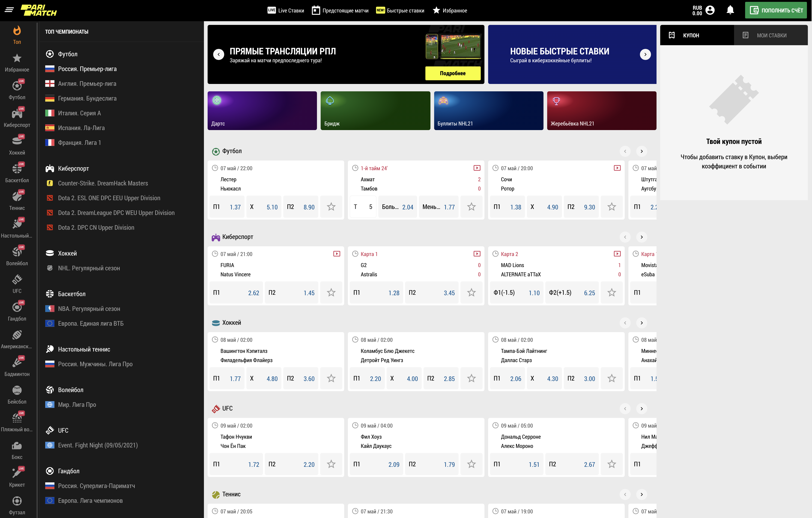Screen dimensions: 812x518
Task: Show next Киберспорт matches arrow
Action: [641, 237]
